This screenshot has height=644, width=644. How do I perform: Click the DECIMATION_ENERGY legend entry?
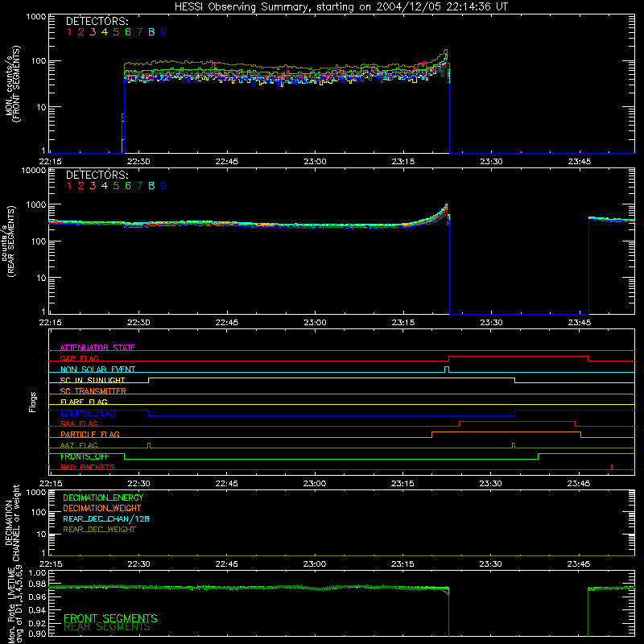point(103,497)
